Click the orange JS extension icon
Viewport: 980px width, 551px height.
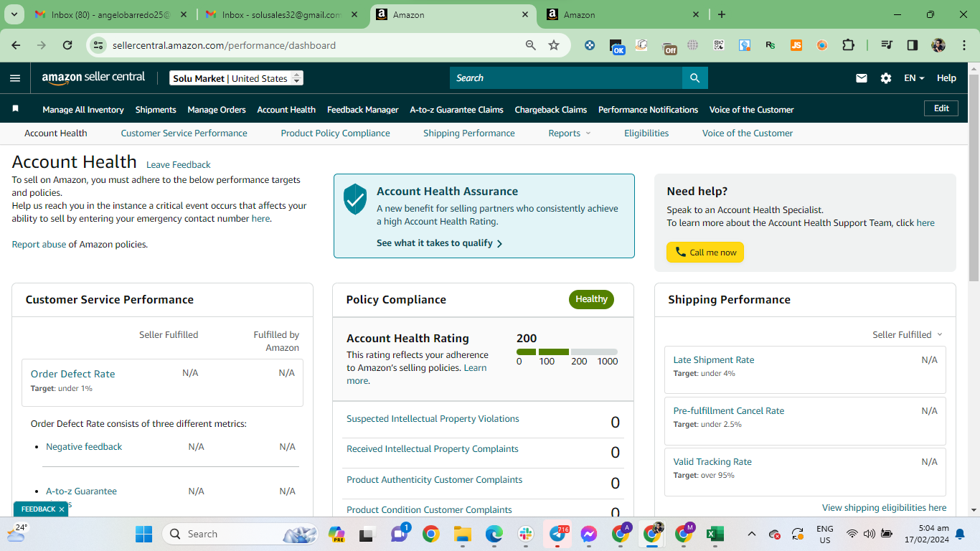click(x=796, y=45)
